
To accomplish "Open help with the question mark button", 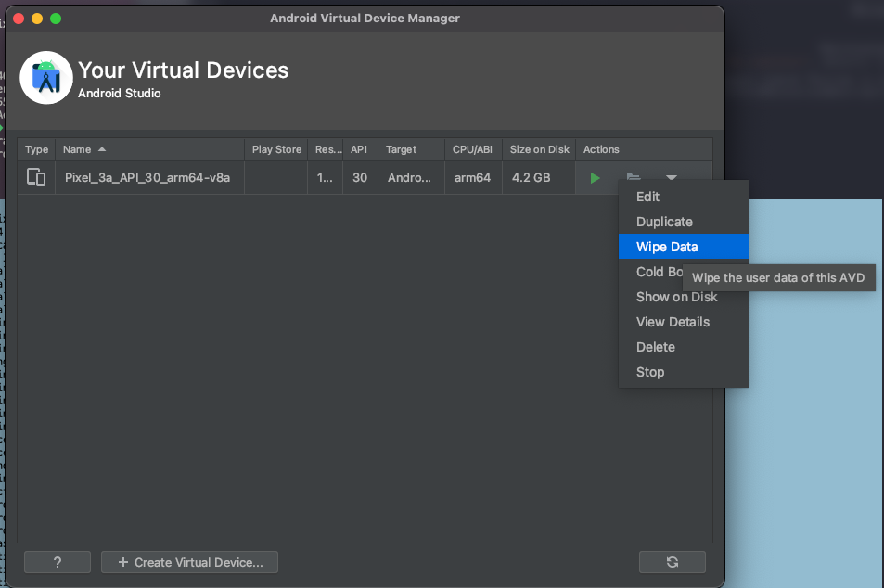I will [57, 562].
